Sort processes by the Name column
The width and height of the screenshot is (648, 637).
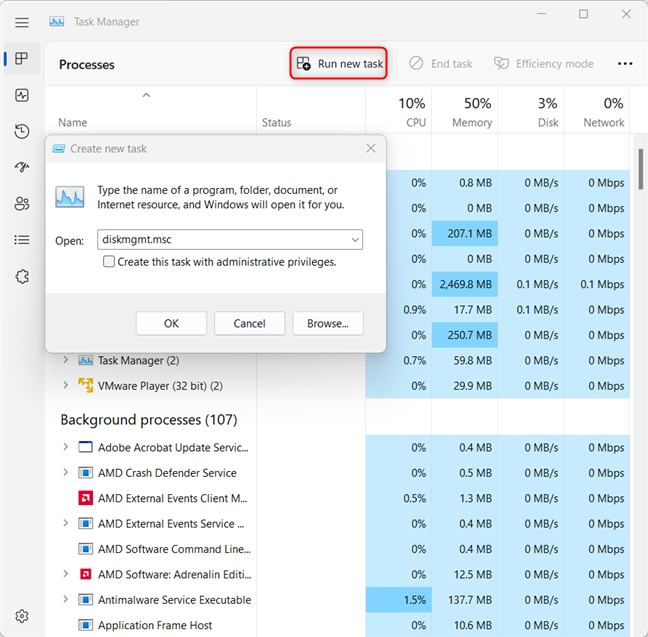[73, 123]
